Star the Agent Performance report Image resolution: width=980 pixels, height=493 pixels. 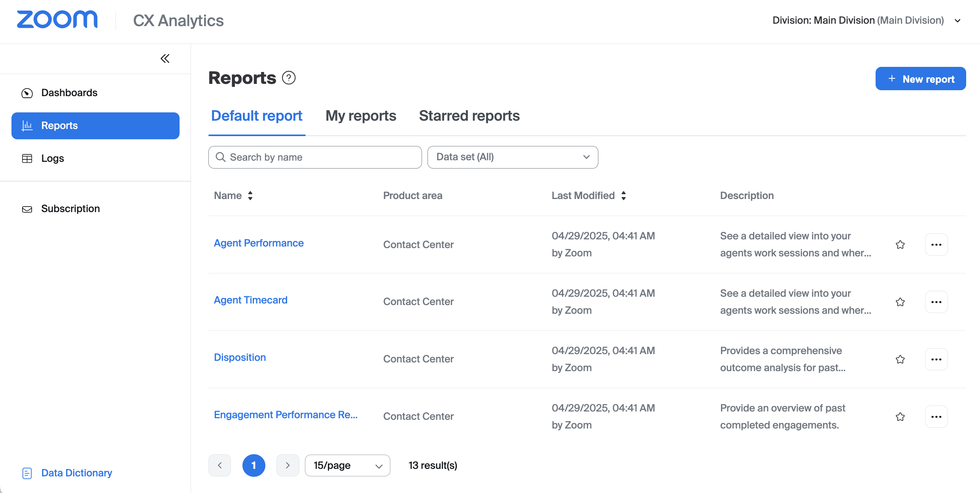coord(900,245)
